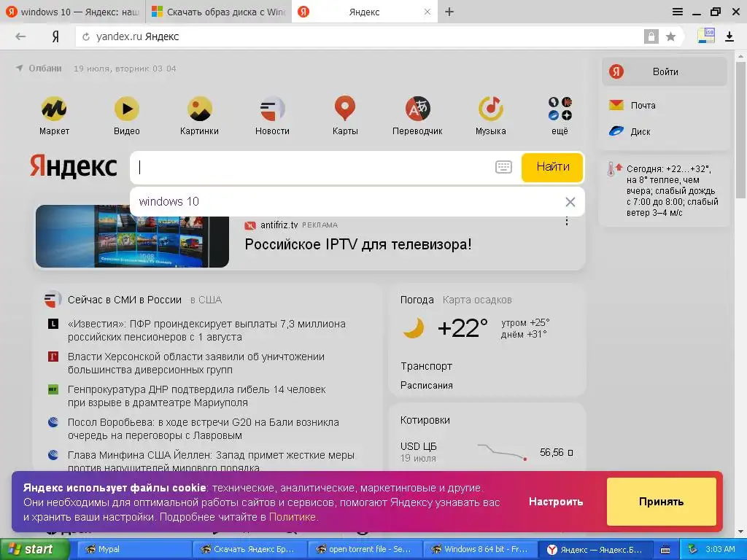747x560 pixels.
Task: Open Генпрокуратура ДНР news headline
Action: pyautogui.click(x=196, y=396)
